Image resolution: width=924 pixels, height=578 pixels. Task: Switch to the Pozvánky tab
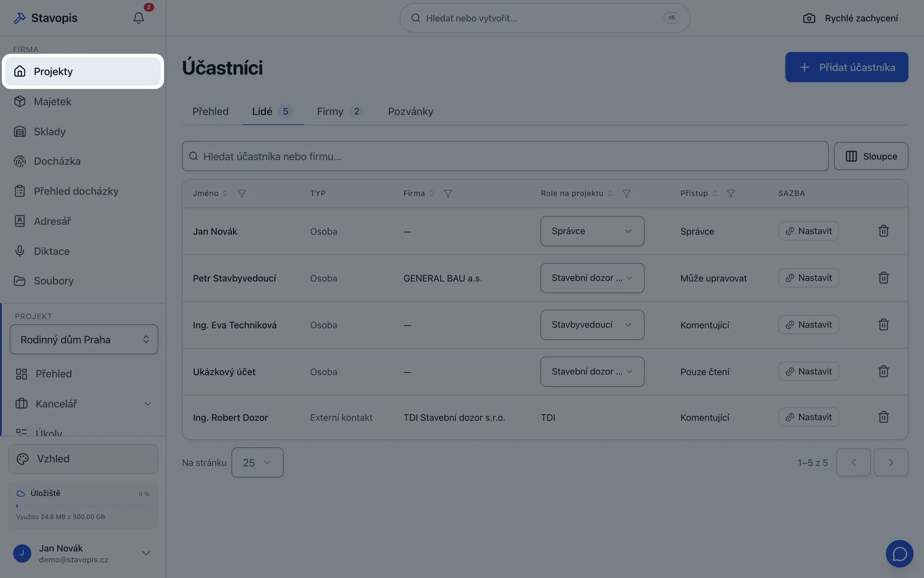pos(411,111)
